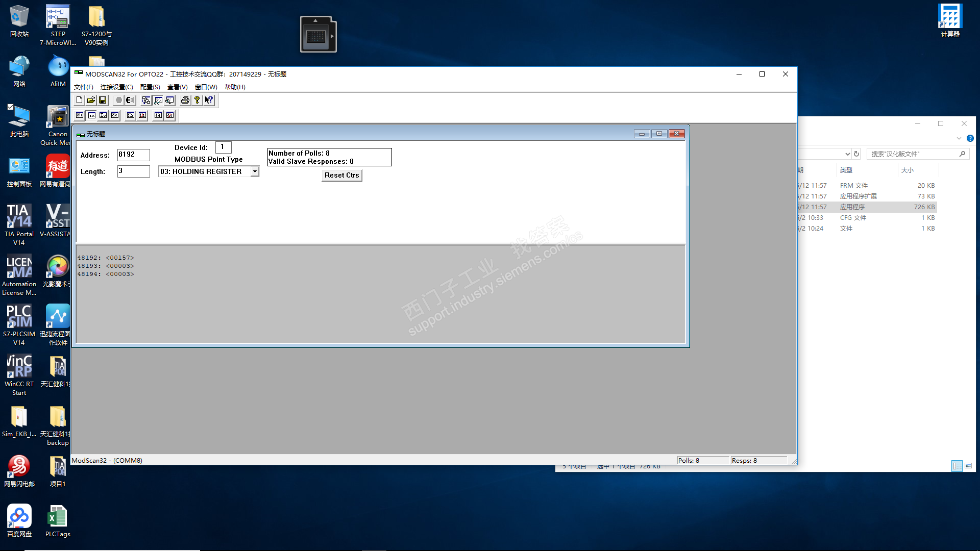Toggle 32-bit floating point display button

point(131,115)
